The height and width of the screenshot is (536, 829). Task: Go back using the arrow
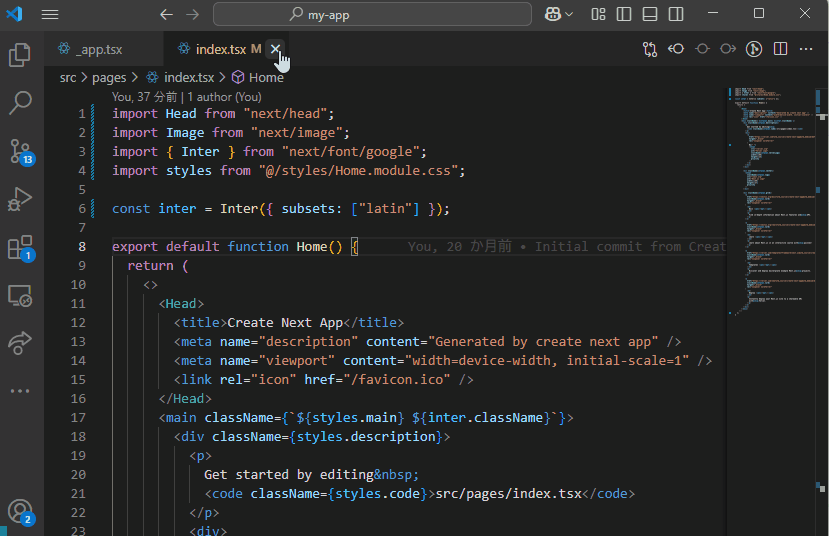point(167,14)
